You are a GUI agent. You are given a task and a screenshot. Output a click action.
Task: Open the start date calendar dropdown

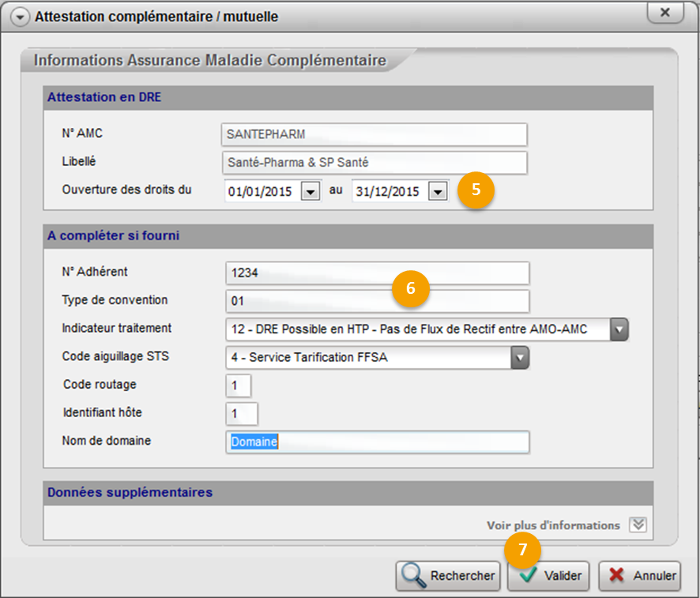pyautogui.click(x=310, y=192)
